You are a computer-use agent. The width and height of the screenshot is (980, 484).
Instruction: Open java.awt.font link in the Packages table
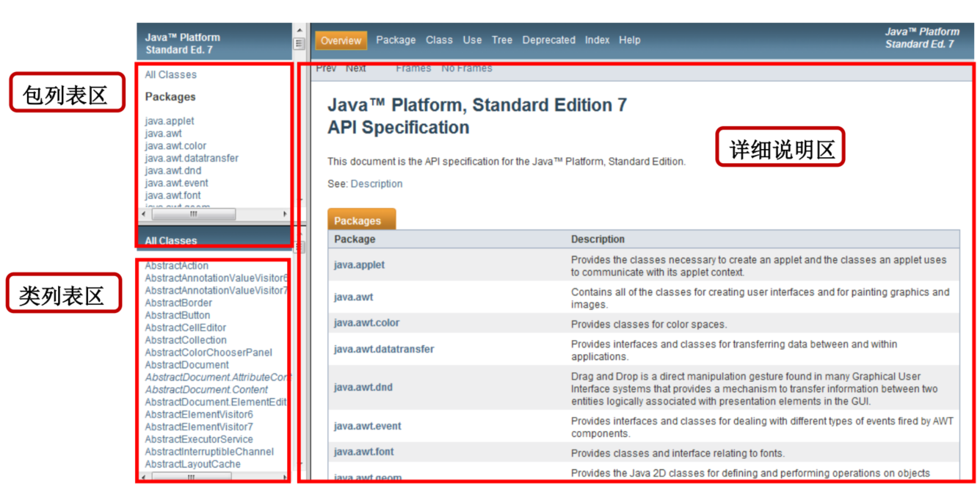point(364,452)
